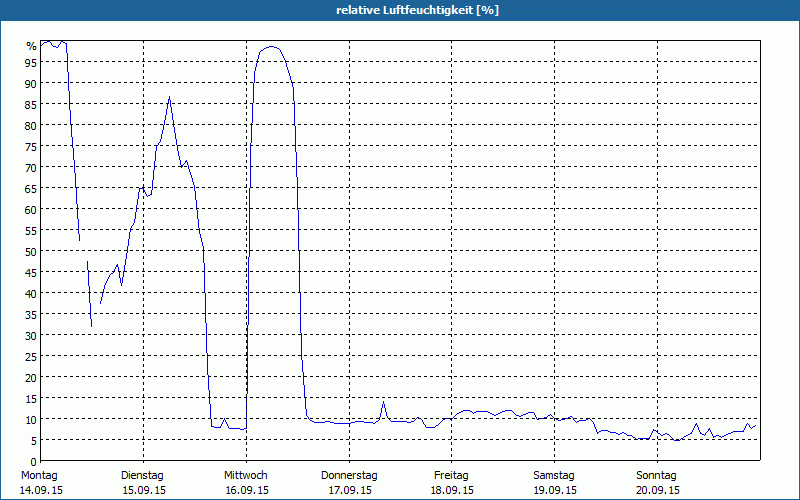
Task: Click the 0 value at the axis origin
Action: point(34,462)
